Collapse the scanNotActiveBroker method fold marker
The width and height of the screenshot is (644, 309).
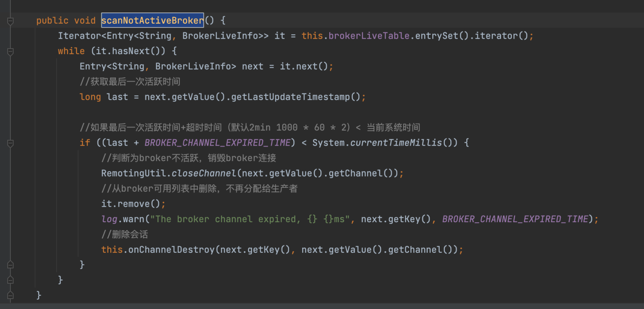pyautogui.click(x=10, y=21)
